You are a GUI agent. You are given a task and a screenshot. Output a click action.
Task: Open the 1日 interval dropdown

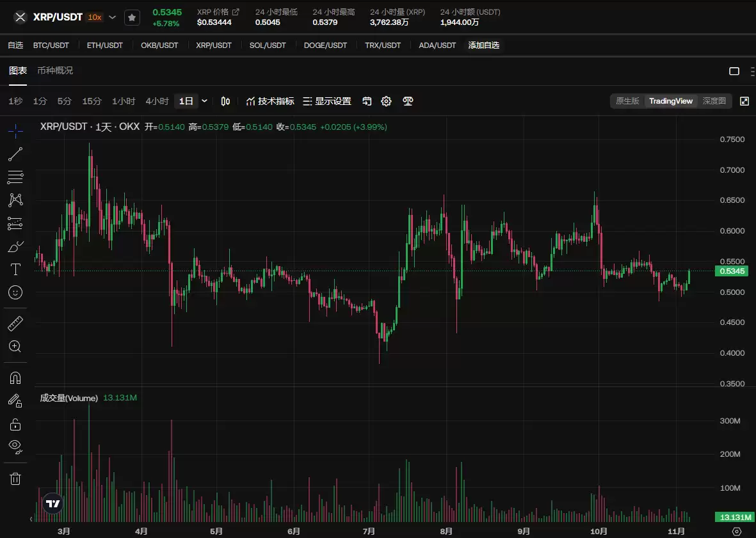204,101
